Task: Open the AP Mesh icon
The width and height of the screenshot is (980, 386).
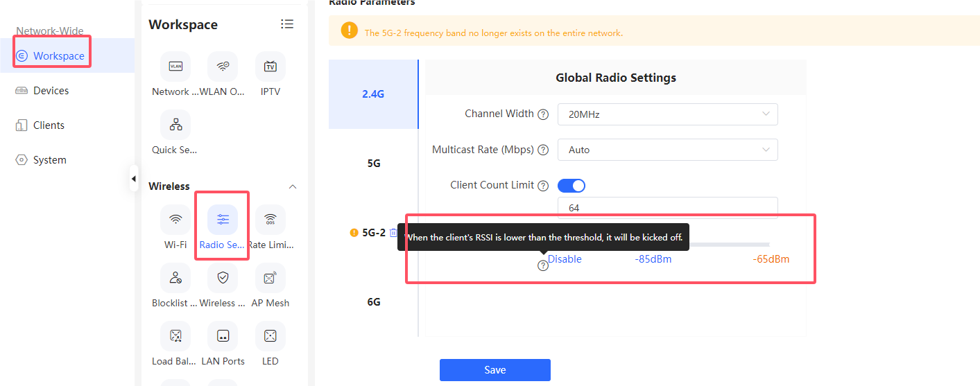Action: click(x=270, y=278)
